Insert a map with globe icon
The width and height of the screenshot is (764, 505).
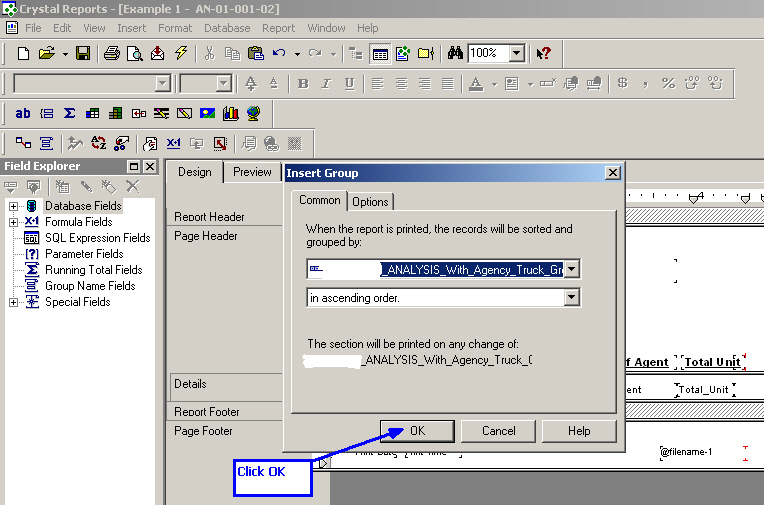coord(253,114)
